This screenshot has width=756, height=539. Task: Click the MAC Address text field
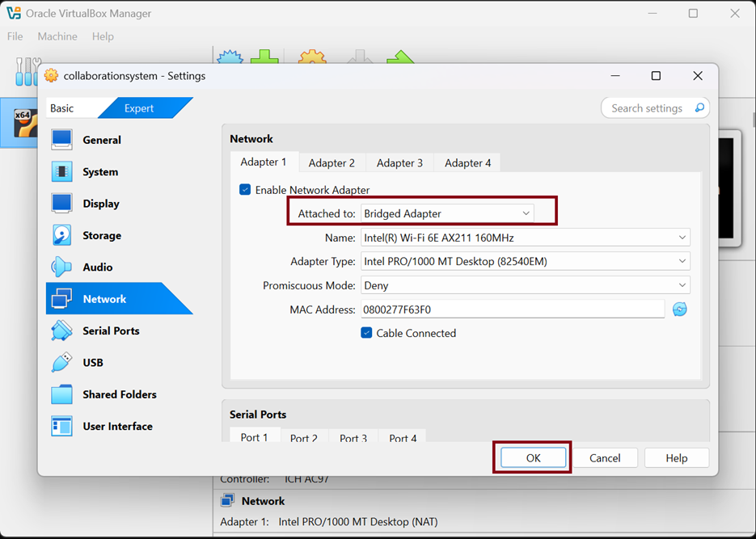click(x=513, y=310)
